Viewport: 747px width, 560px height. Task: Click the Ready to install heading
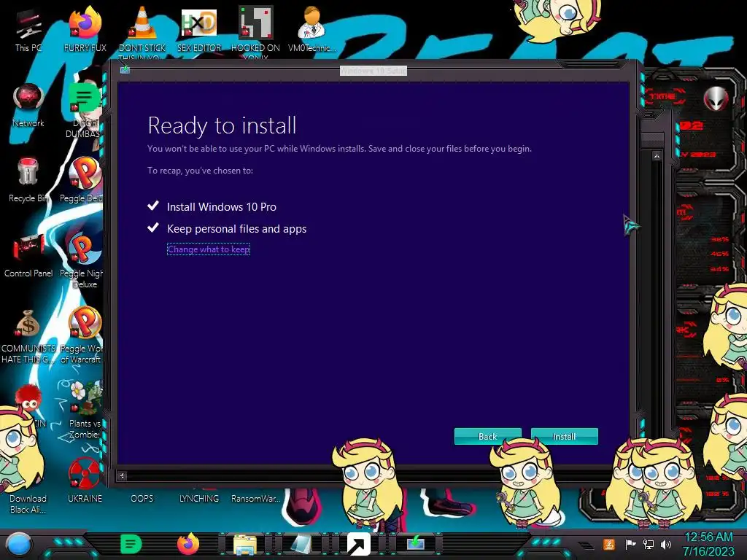pyautogui.click(x=222, y=125)
